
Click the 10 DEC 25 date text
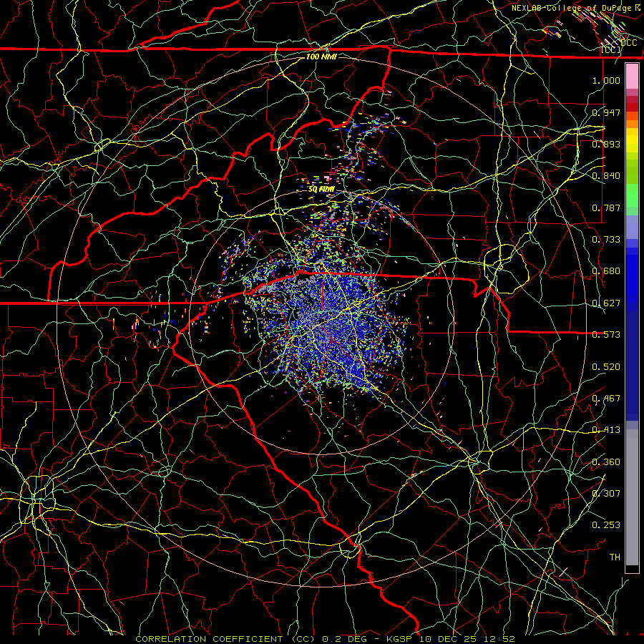coord(449,639)
